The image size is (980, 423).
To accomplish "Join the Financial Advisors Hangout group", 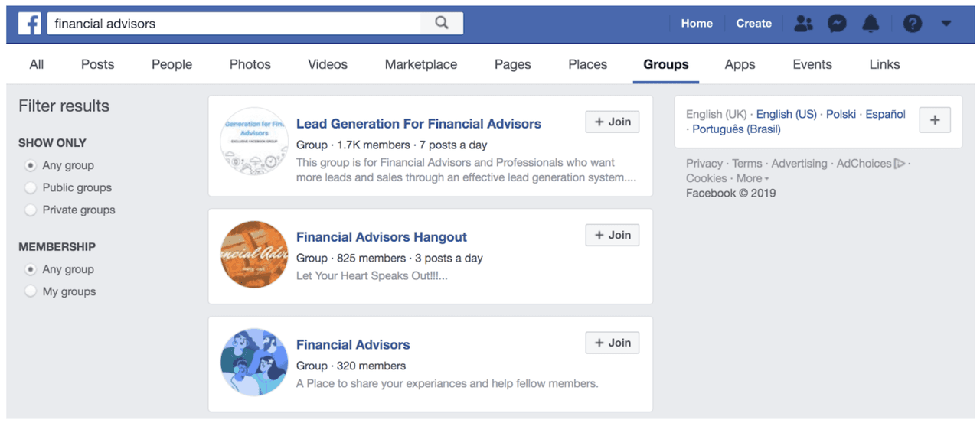I will pos(612,235).
